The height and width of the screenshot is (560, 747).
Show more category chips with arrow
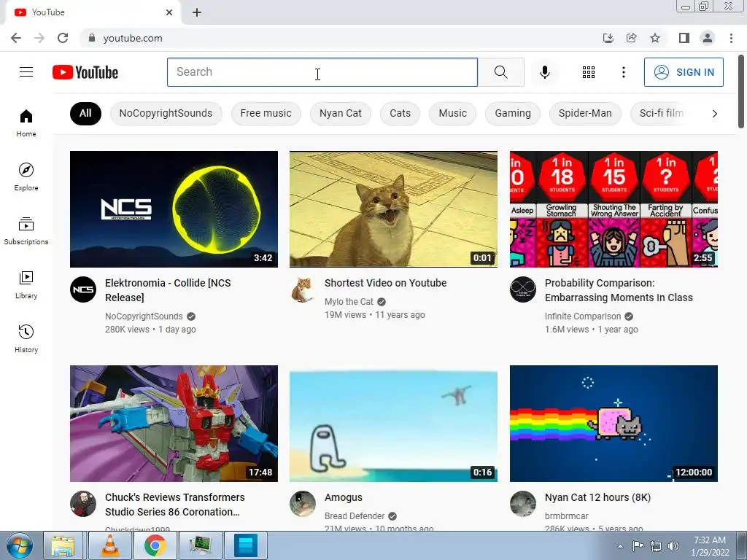714,113
